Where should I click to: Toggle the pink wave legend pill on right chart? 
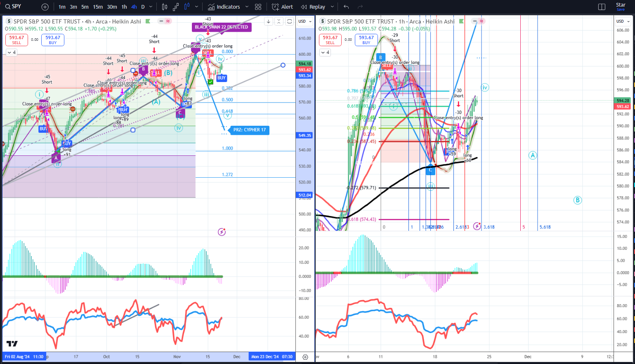pyautogui.click(x=482, y=21)
